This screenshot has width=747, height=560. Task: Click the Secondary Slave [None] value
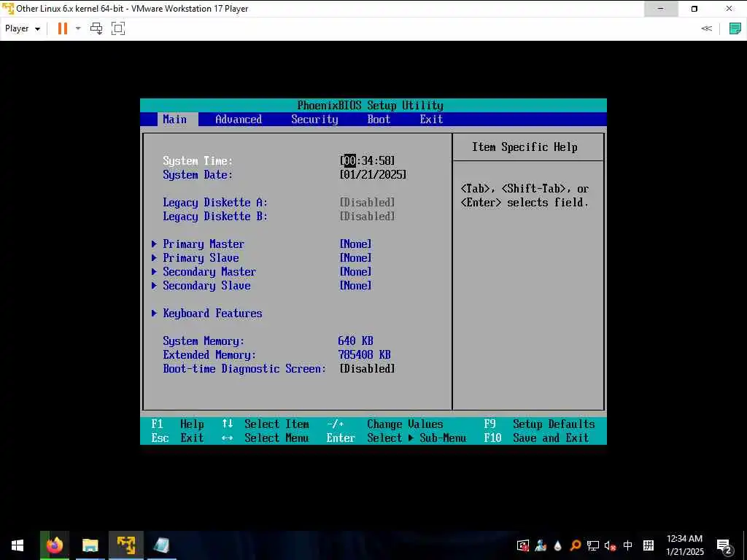click(x=355, y=285)
